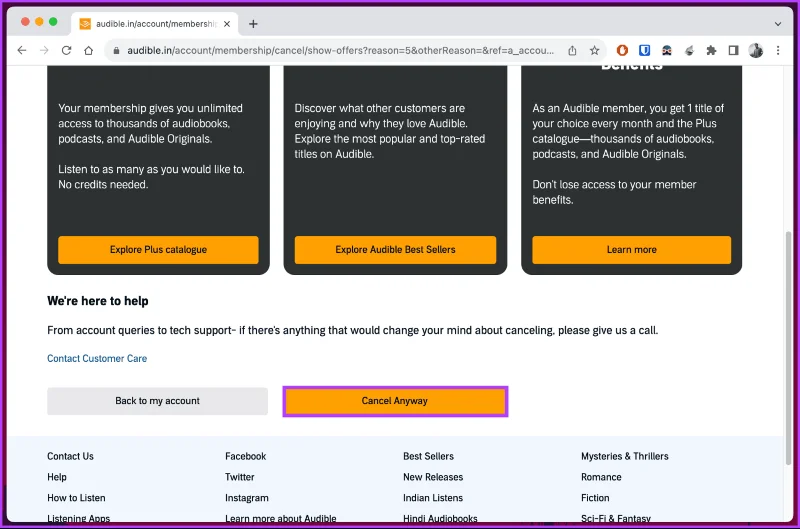Open Contact Customer Care link

pos(97,358)
